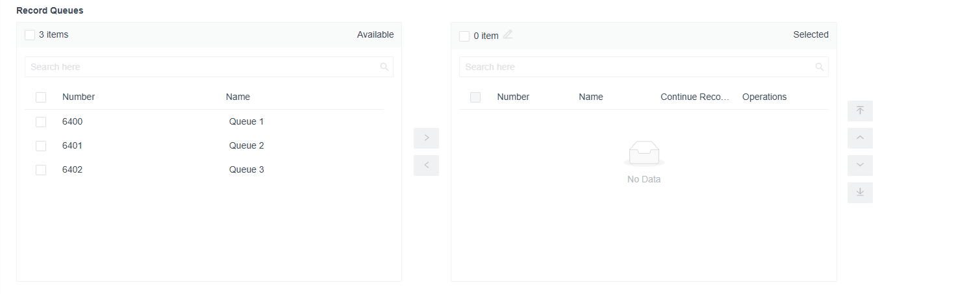This screenshot has width=980, height=294.
Task: Select the checkbox for queue 6400
Action: (41, 122)
